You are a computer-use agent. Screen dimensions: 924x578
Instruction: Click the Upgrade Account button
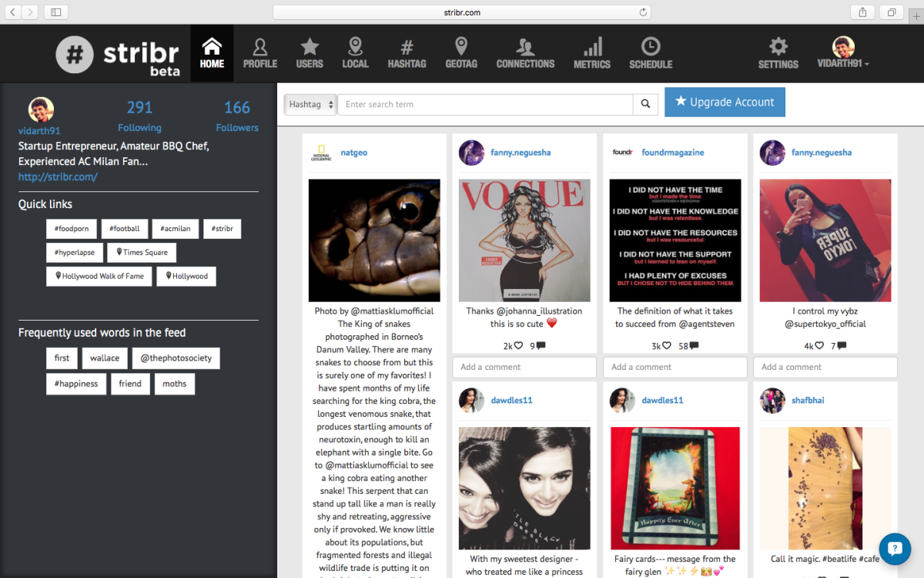click(x=725, y=102)
